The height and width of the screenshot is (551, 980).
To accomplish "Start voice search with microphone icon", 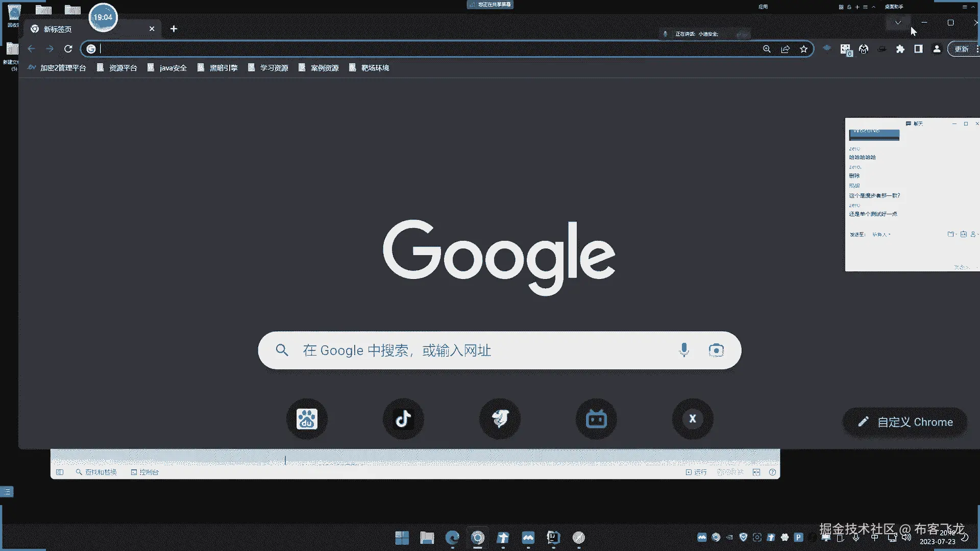I will (x=684, y=350).
